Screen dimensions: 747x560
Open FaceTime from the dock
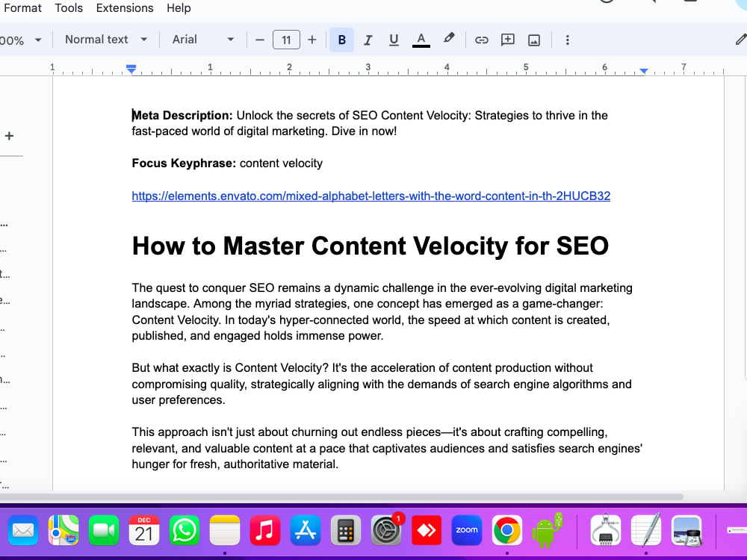click(103, 530)
